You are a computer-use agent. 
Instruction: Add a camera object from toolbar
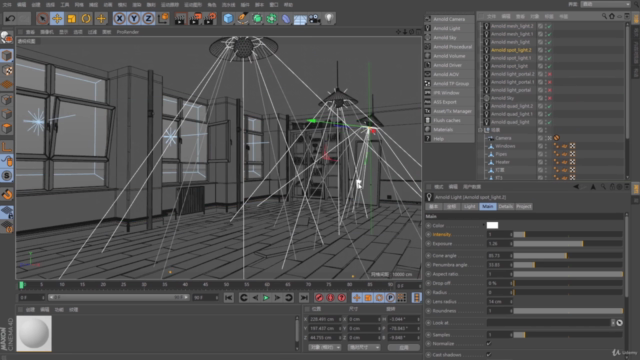(x=314, y=18)
